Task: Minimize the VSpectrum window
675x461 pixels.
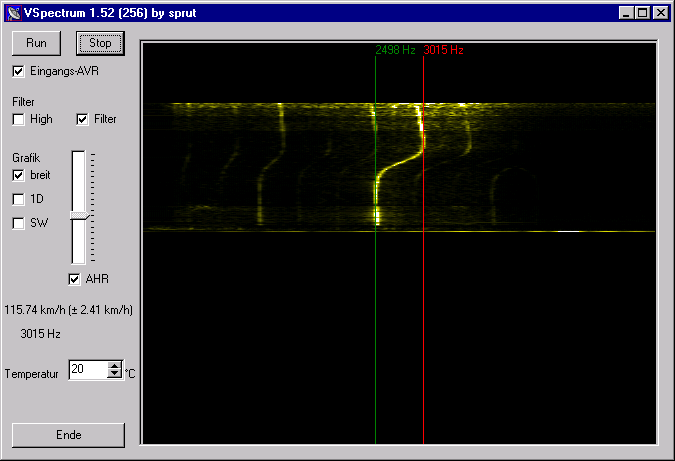Action: pyautogui.click(x=626, y=13)
